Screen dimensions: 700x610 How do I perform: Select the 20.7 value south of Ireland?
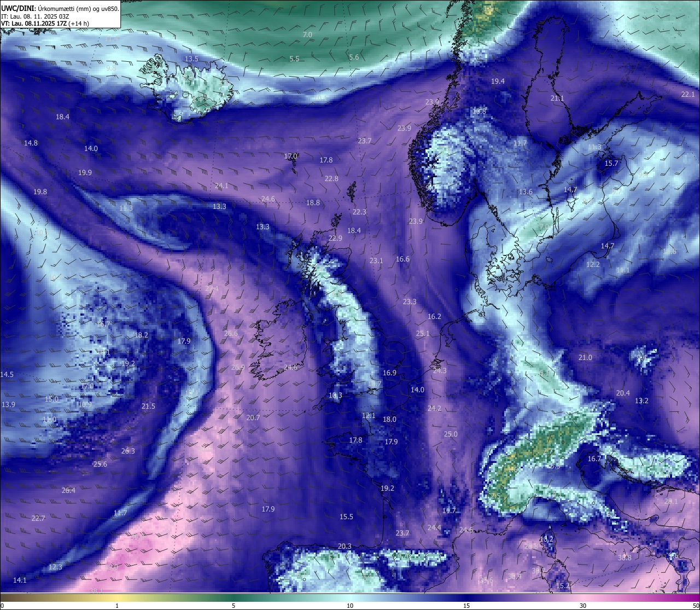pos(253,417)
